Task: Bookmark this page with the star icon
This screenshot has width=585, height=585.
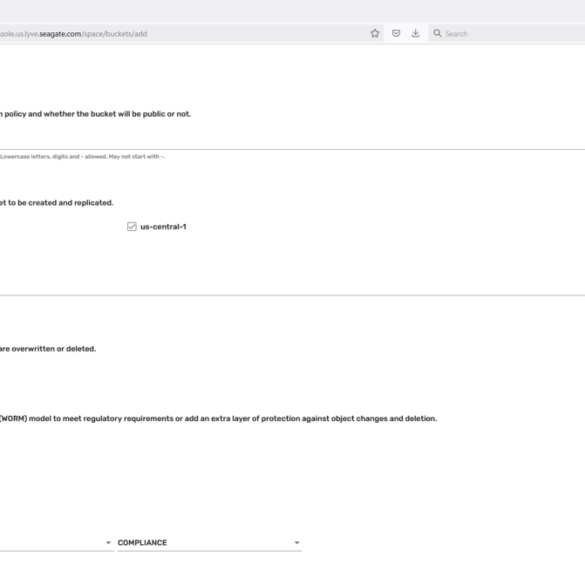Action: 375,34
